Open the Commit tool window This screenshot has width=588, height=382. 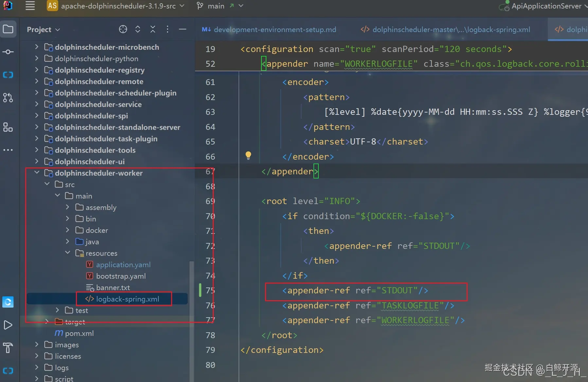8,52
